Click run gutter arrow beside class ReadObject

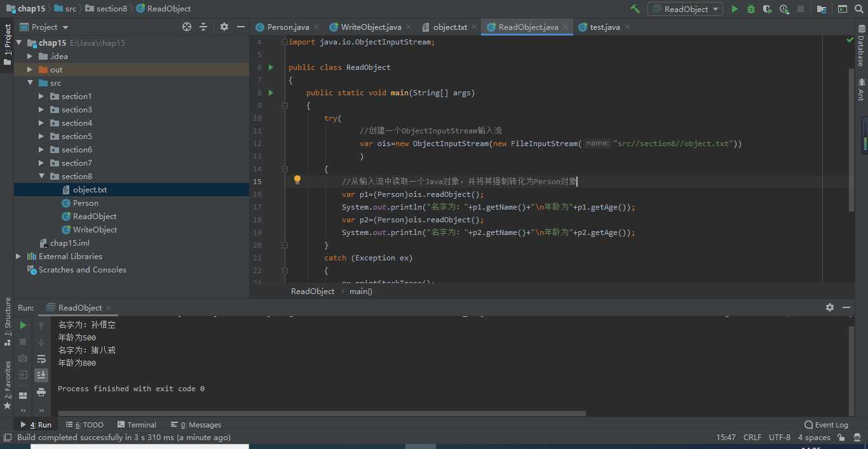pyautogui.click(x=271, y=67)
